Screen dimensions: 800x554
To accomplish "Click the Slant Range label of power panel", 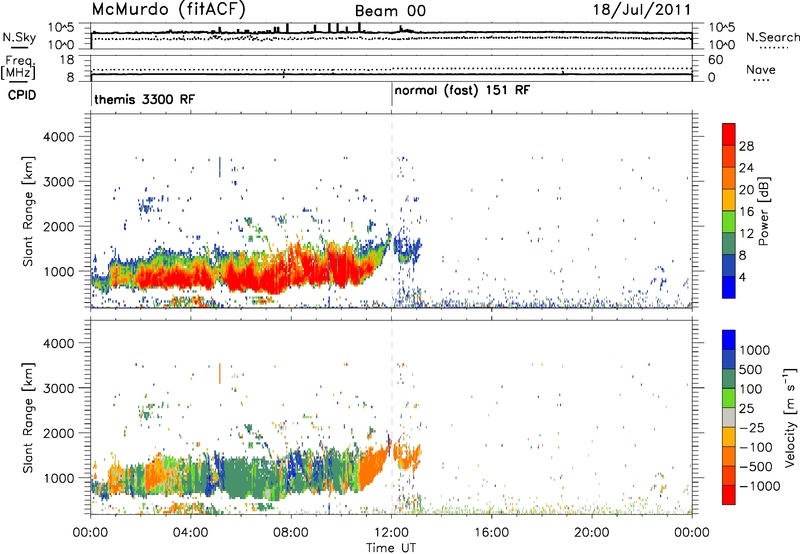I will tap(28, 211).
